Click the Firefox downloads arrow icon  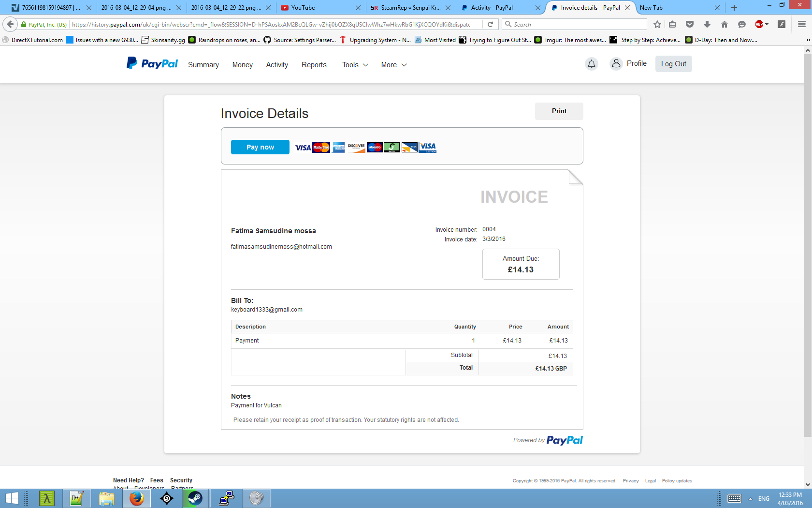click(707, 24)
